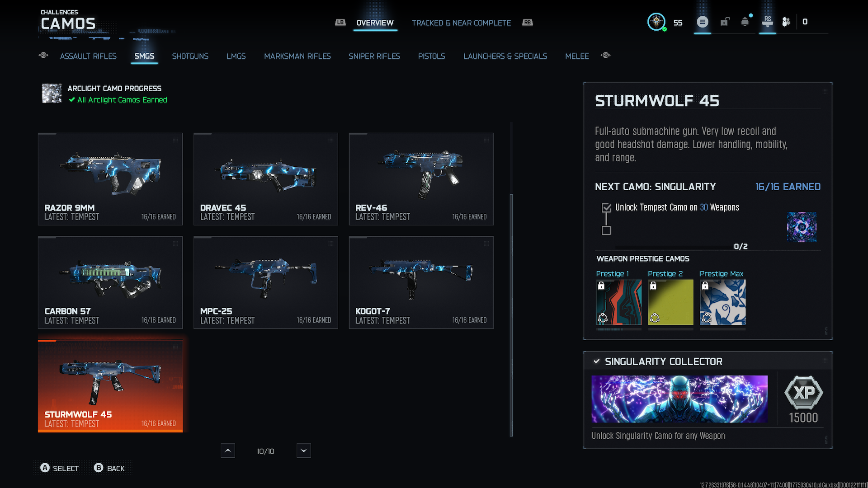Switch to Tracked & Near Complete tab
Image resolution: width=868 pixels, height=488 pixels.
pyautogui.click(x=461, y=23)
